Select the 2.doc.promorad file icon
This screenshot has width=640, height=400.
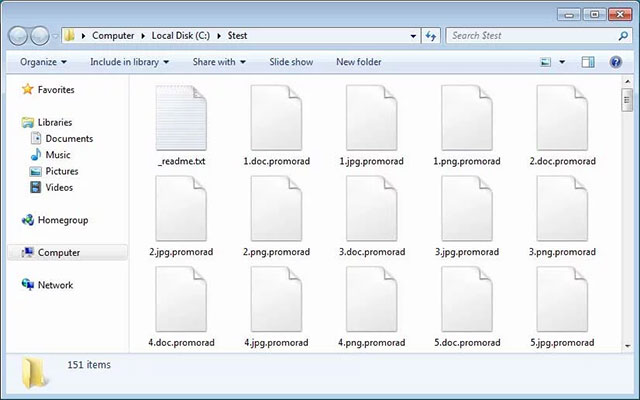click(562, 118)
